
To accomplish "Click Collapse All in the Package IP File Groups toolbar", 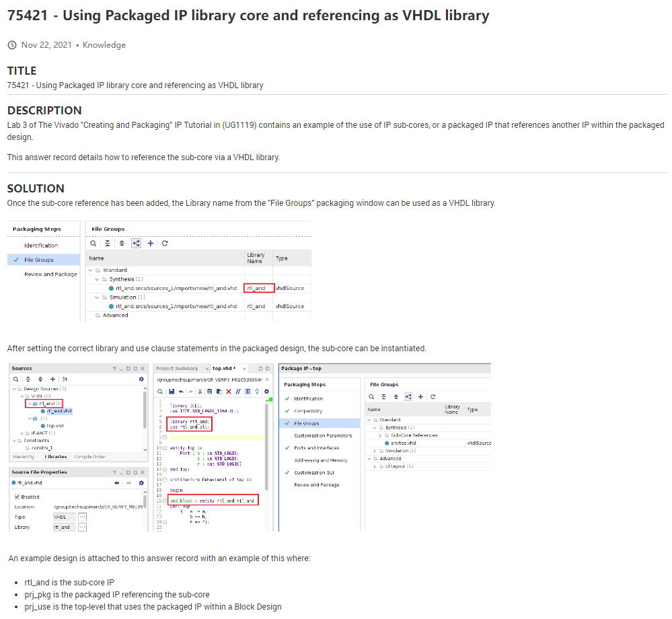I will point(383,397).
